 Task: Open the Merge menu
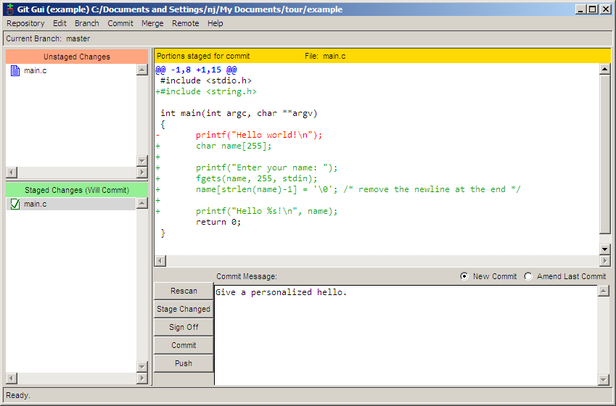(x=152, y=22)
